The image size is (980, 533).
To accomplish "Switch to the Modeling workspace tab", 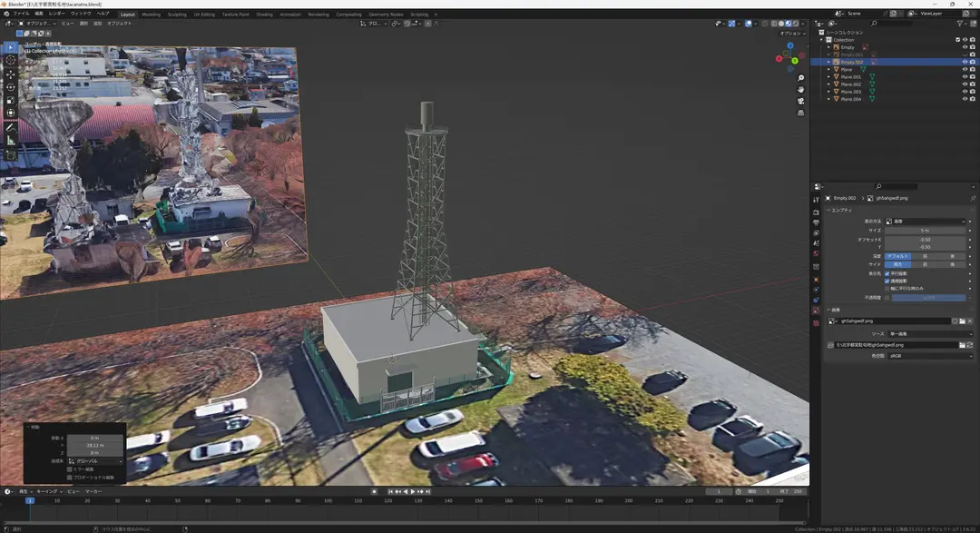I will [152, 14].
